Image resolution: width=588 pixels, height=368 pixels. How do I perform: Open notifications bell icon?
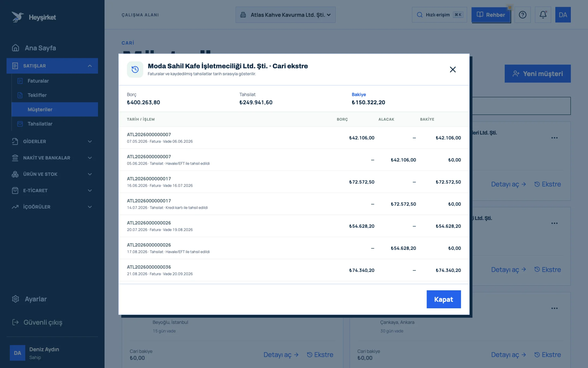pyautogui.click(x=543, y=15)
